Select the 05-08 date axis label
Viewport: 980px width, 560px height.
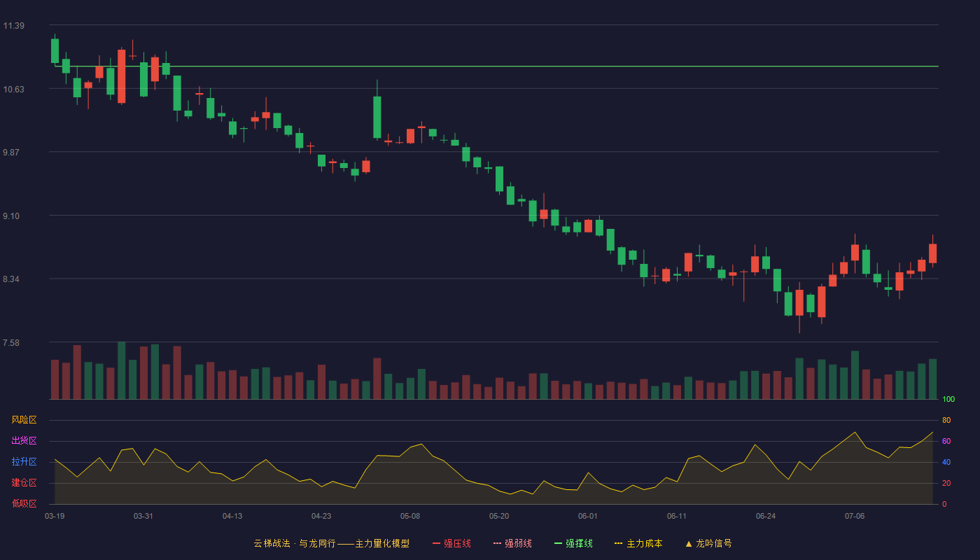pos(410,516)
